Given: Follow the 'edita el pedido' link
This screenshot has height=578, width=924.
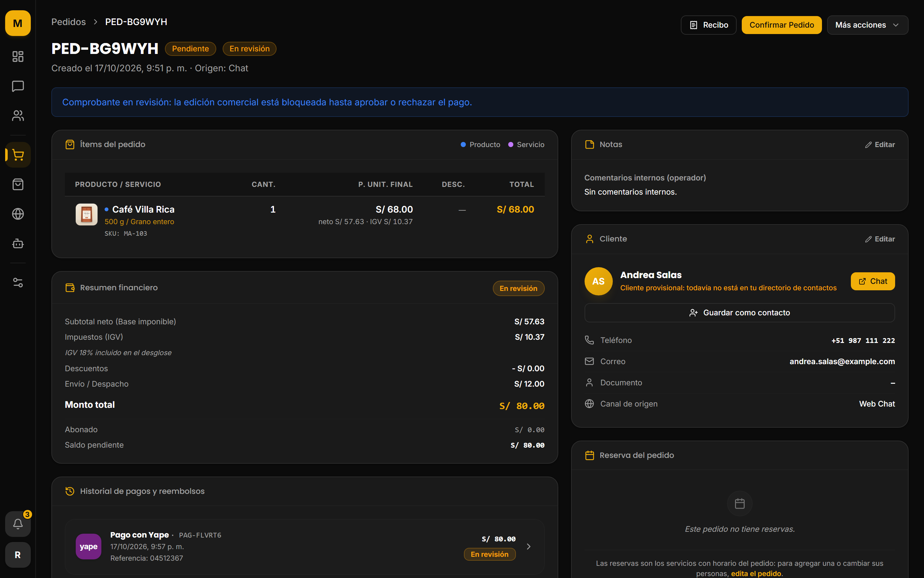Looking at the screenshot, I should pyautogui.click(x=756, y=574).
